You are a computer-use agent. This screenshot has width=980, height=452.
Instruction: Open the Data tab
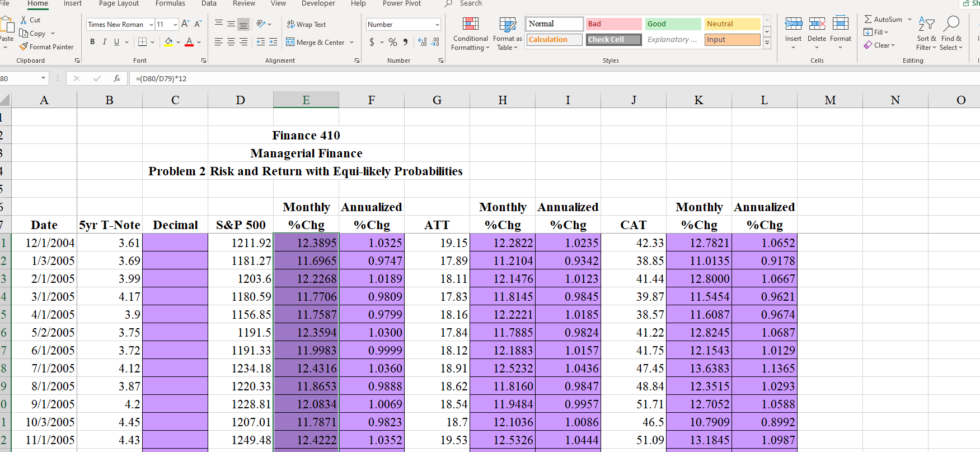coord(209,3)
